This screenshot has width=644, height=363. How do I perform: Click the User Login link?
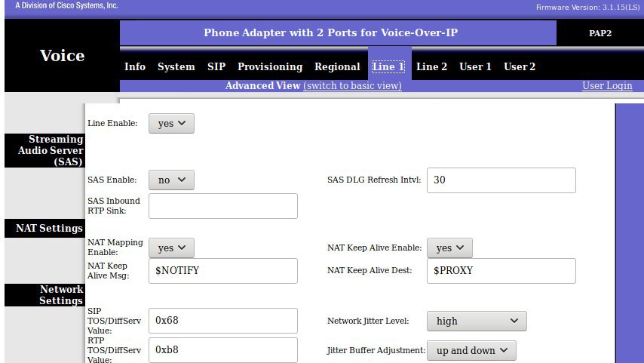pos(607,85)
